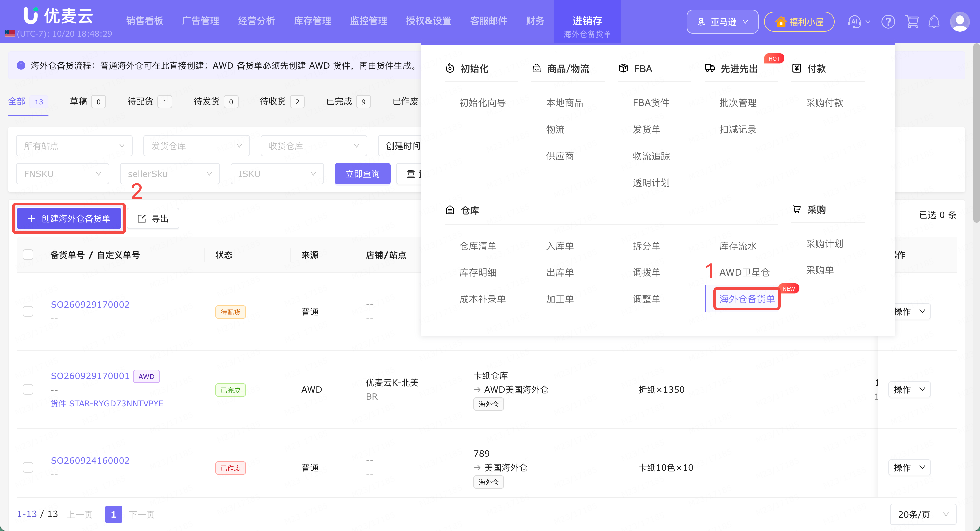The image size is (980, 531).
Task: Click the 创建海外仓备货单 button
Action: pos(69,219)
